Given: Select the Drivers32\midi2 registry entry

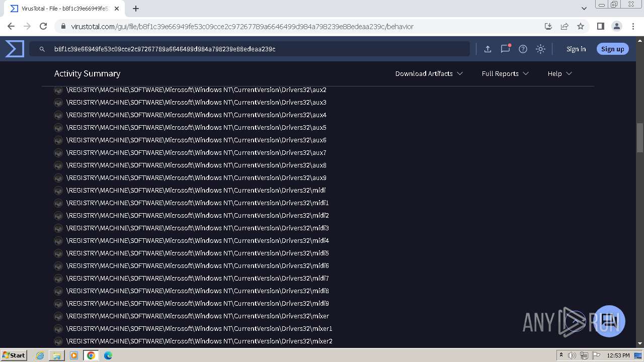Looking at the screenshot, I should click(x=197, y=216).
